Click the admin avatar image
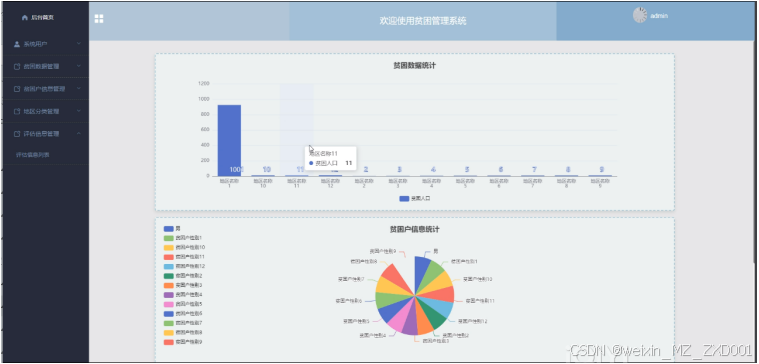The width and height of the screenshot is (759, 364). pyautogui.click(x=640, y=15)
